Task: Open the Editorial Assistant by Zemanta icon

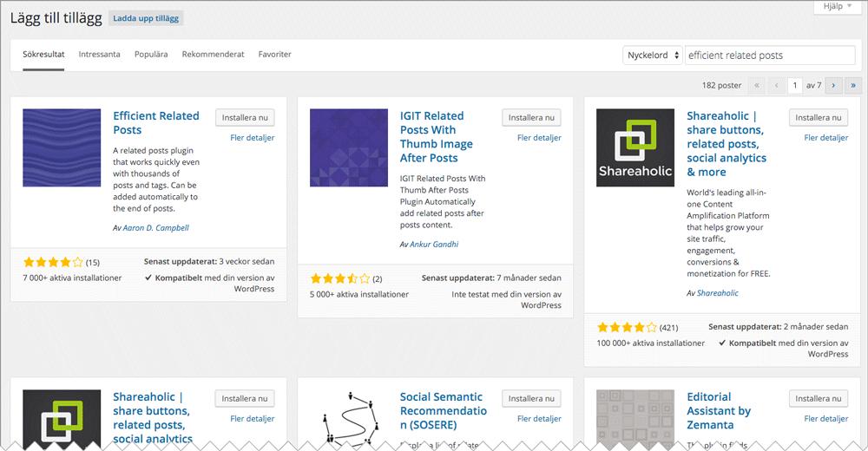Action: [635, 418]
